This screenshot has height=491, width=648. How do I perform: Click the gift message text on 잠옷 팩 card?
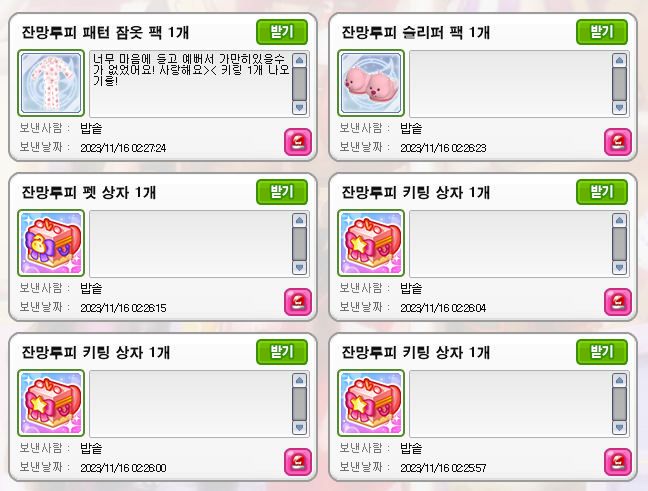pyautogui.click(x=191, y=69)
